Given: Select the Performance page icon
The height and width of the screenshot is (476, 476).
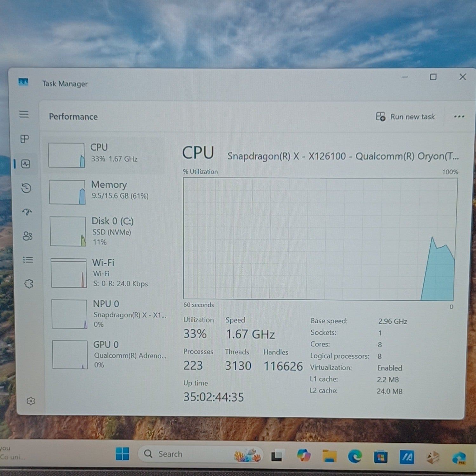Looking at the screenshot, I should click(x=26, y=164).
